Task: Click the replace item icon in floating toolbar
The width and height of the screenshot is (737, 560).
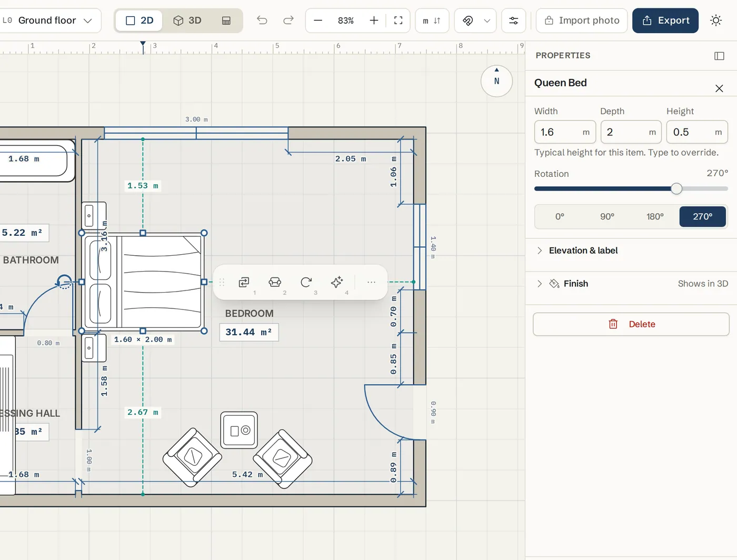Action: (x=244, y=282)
